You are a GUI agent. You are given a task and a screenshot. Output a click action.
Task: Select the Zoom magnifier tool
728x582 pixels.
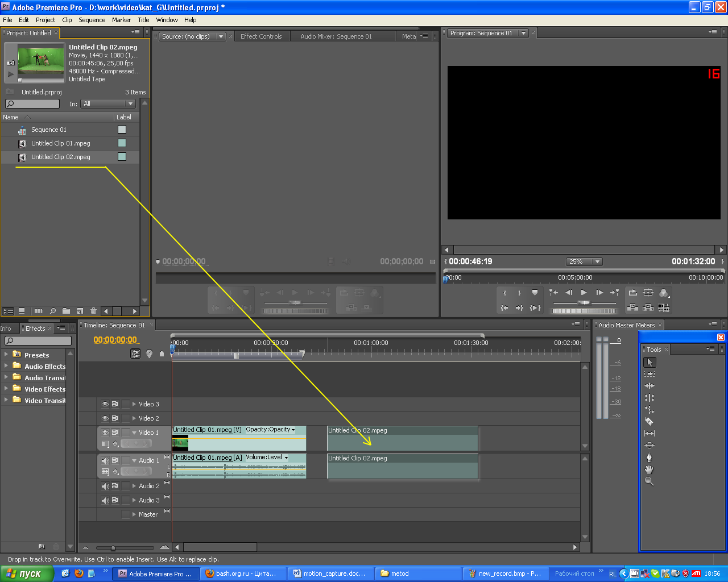(650, 481)
